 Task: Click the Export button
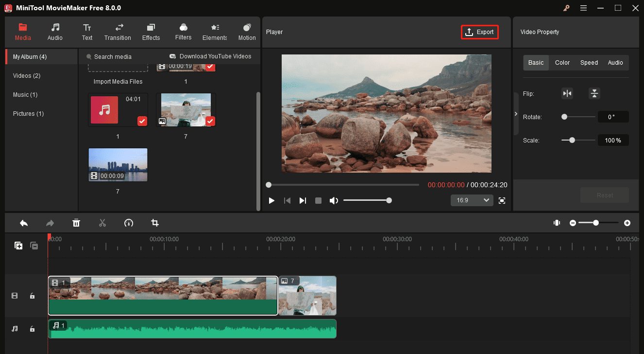pos(480,32)
